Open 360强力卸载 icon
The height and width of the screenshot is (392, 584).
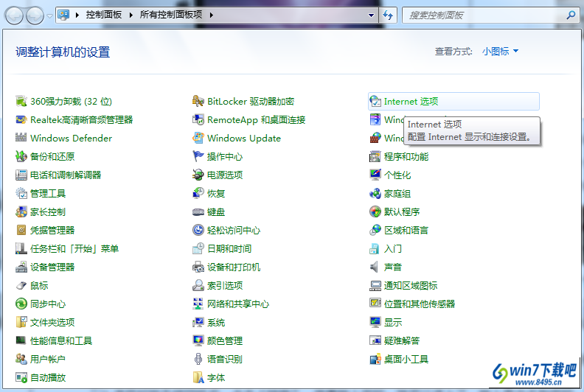[21, 101]
